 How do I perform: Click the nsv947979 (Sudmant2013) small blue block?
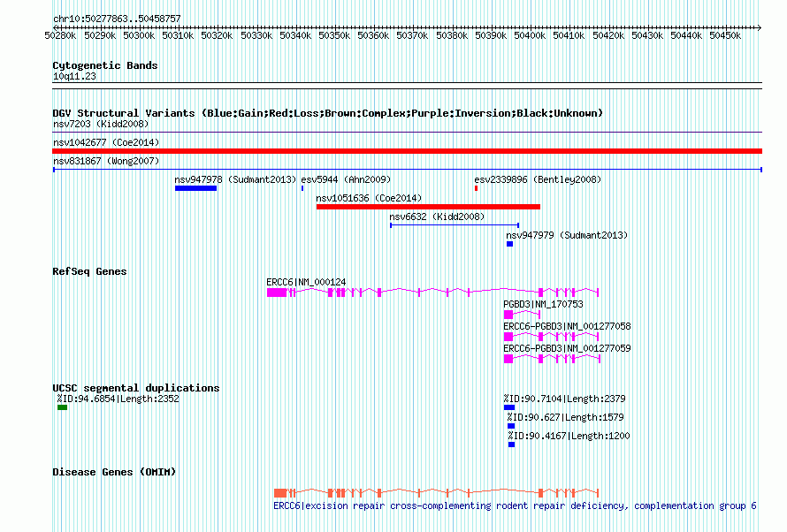pos(509,244)
